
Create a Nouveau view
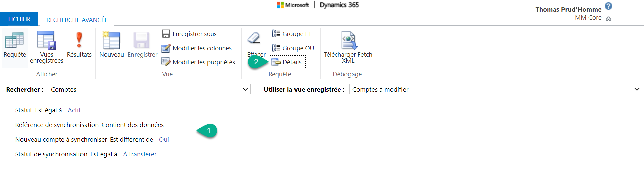coord(111,40)
